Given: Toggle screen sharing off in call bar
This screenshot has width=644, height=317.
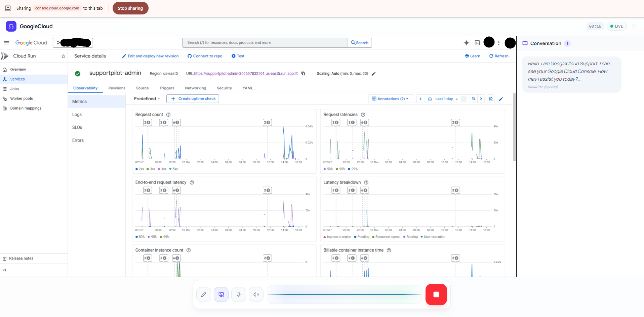Looking at the screenshot, I should [x=221, y=294].
